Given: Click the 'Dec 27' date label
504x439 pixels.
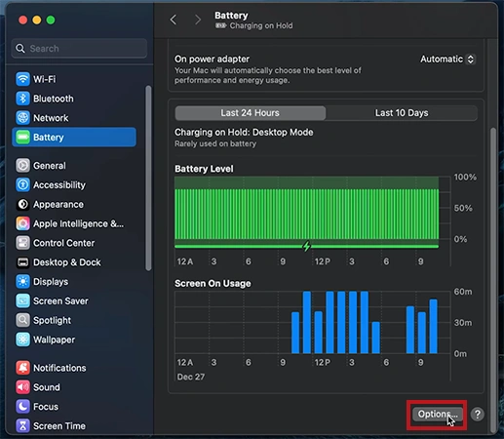Looking at the screenshot, I should [x=191, y=377].
